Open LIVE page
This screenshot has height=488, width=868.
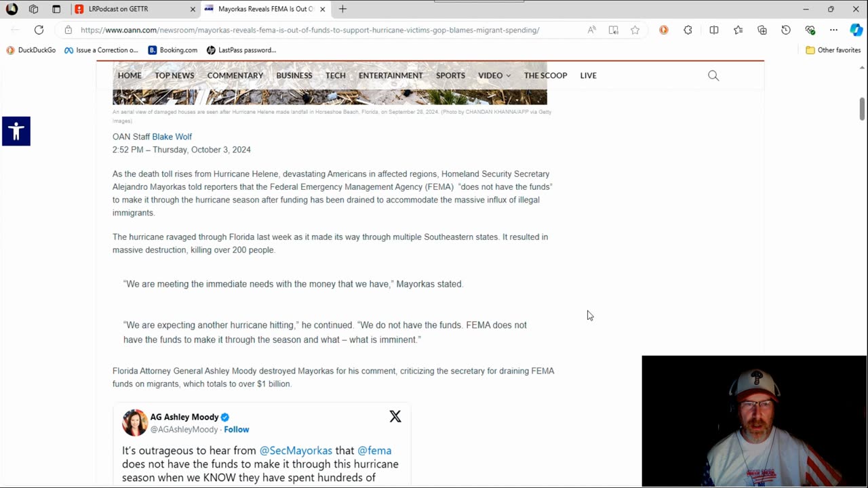[588, 75]
